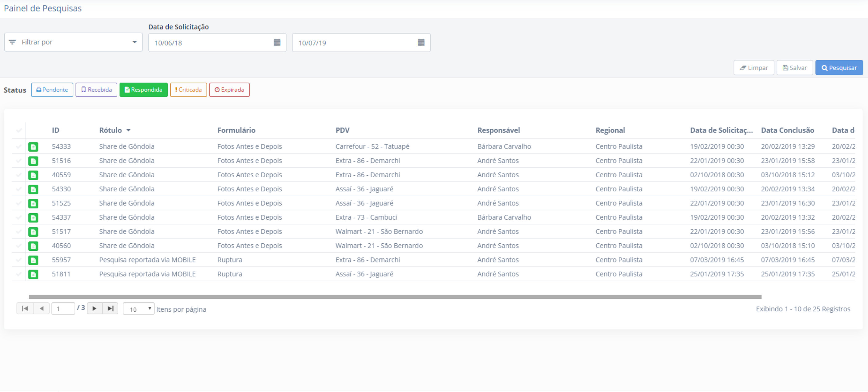This screenshot has width=868, height=392.
Task: Toggle select-all checkbox in table header
Action: 19,130
